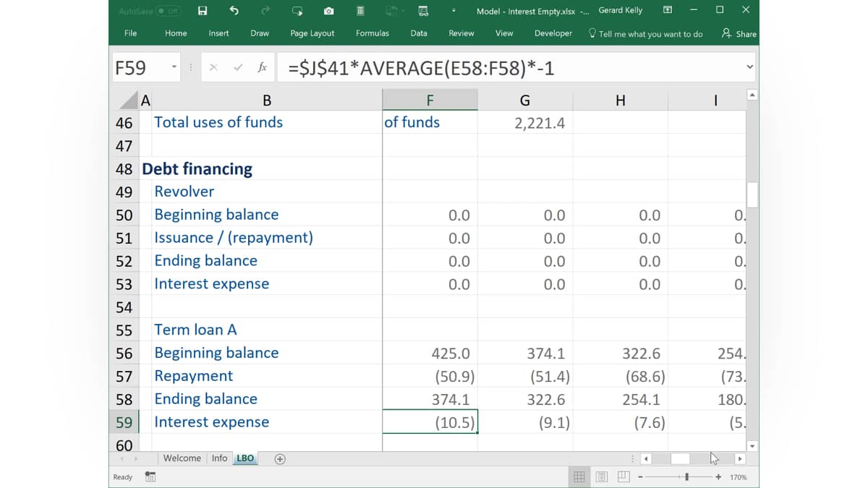
Task: Confirm the formula with the checkmark icon
Action: coord(237,67)
